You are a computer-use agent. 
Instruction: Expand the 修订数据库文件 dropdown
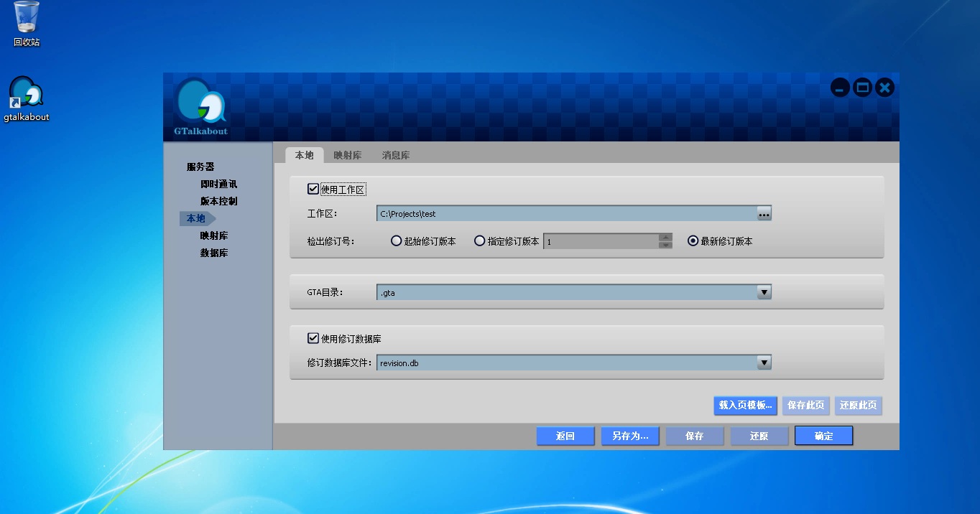point(764,363)
